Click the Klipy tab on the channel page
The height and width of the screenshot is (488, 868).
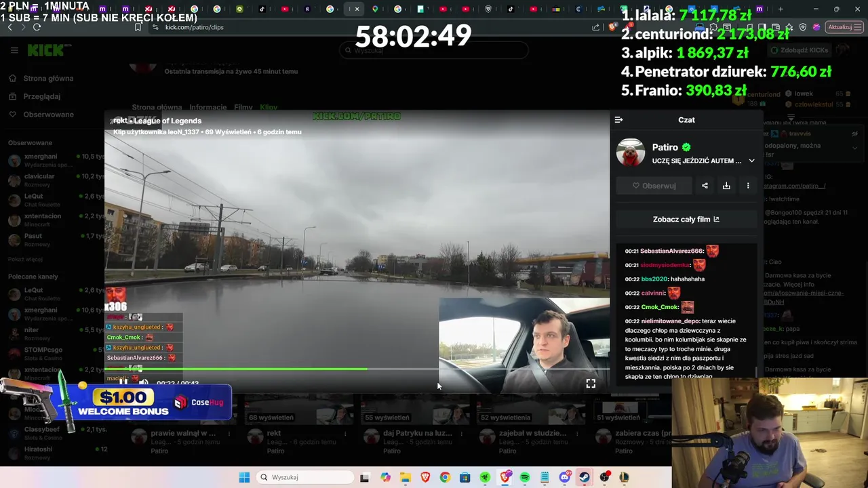[269, 107]
